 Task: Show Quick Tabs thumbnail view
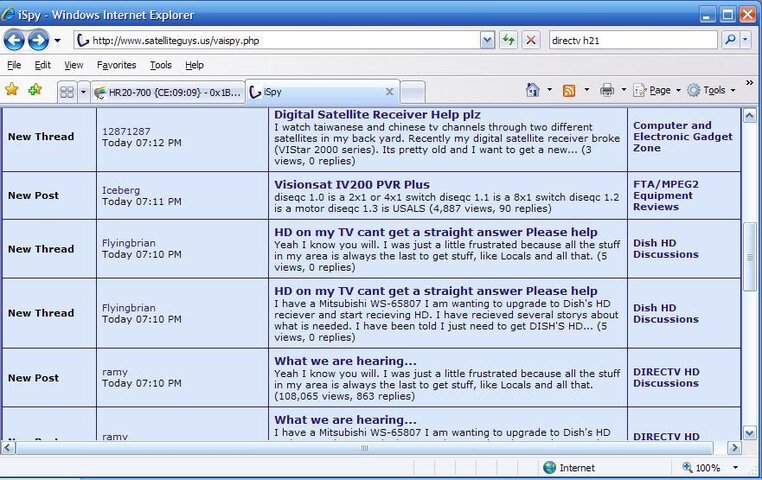(x=67, y=92)
